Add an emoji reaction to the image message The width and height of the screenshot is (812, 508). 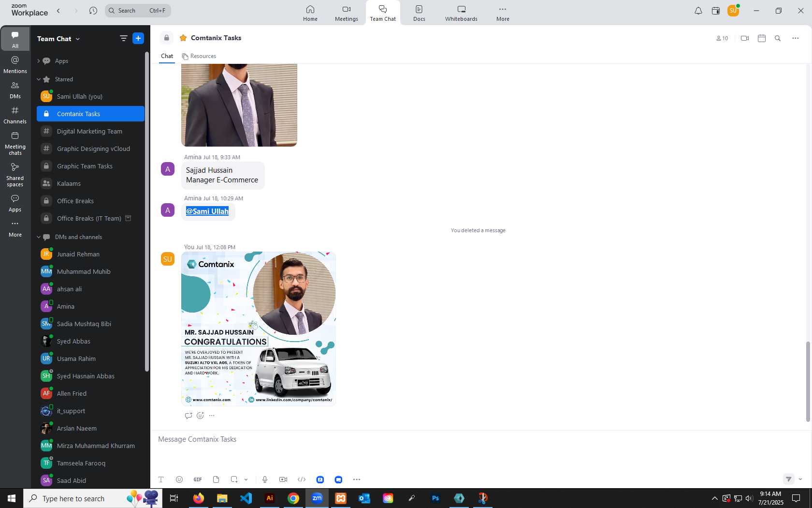(200, 416)
